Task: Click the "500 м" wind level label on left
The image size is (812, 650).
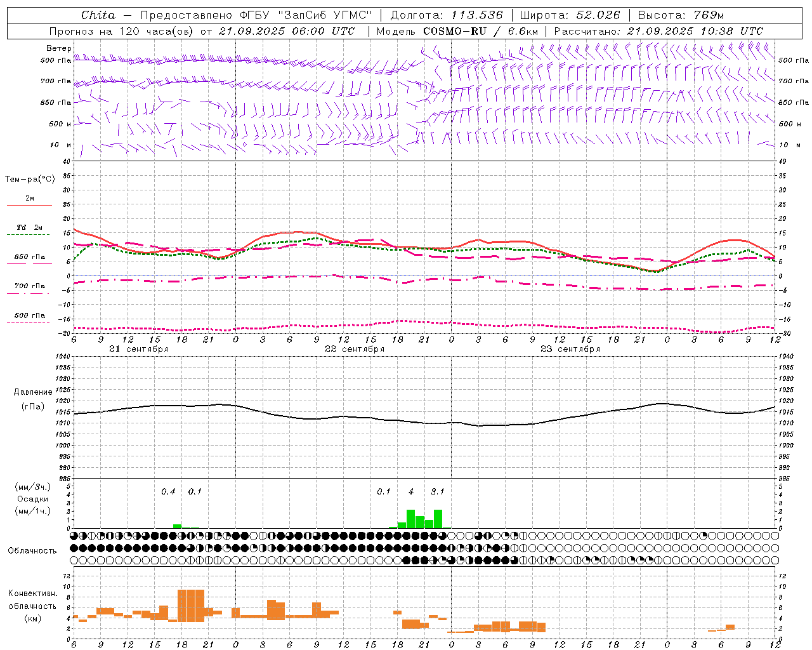Action: click(60, 124)
